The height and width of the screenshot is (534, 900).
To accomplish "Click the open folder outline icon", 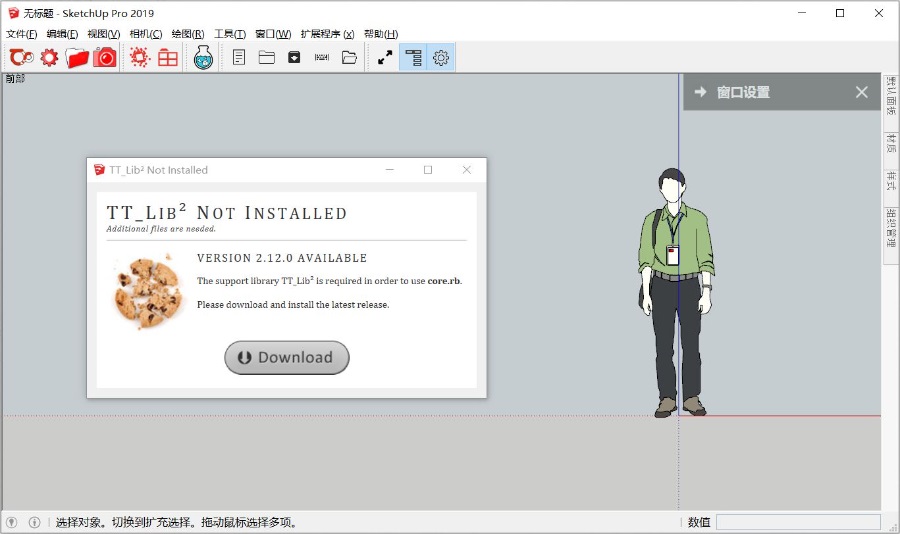I will tap(349, 57).
